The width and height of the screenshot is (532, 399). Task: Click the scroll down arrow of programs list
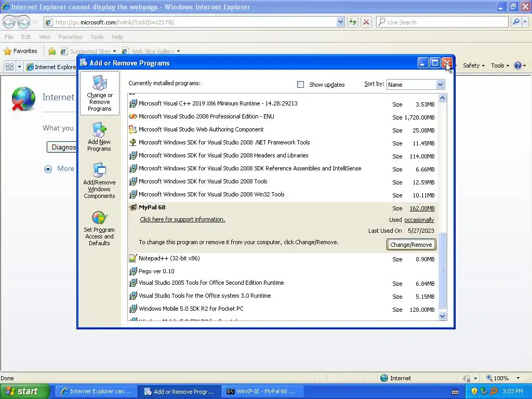tap(443, 316)
